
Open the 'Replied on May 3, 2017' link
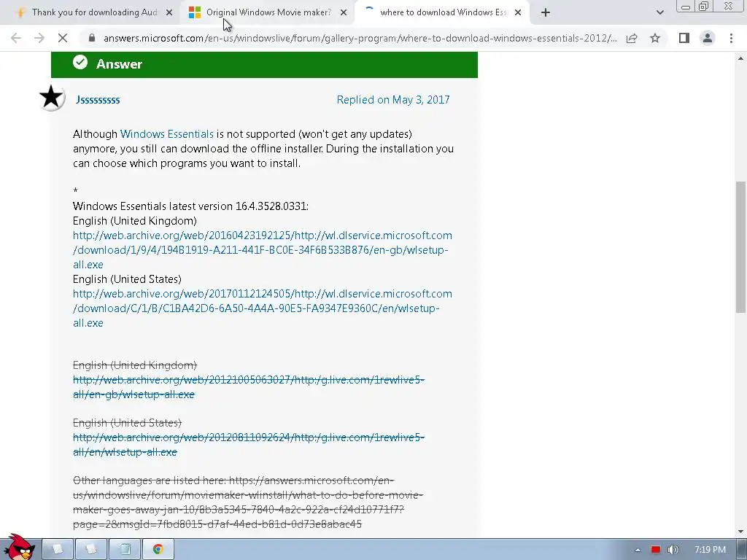pos(393,99)
